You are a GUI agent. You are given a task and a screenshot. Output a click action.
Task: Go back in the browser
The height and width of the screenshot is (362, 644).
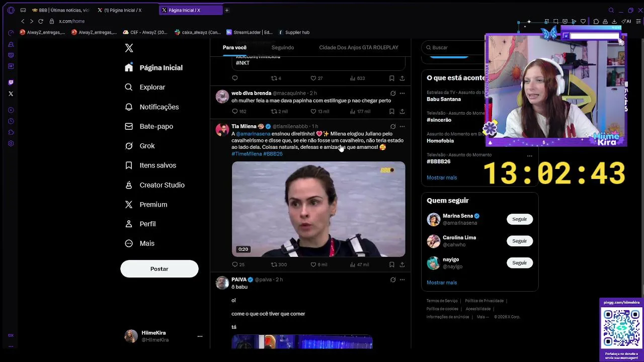click(x=23, y=21)
